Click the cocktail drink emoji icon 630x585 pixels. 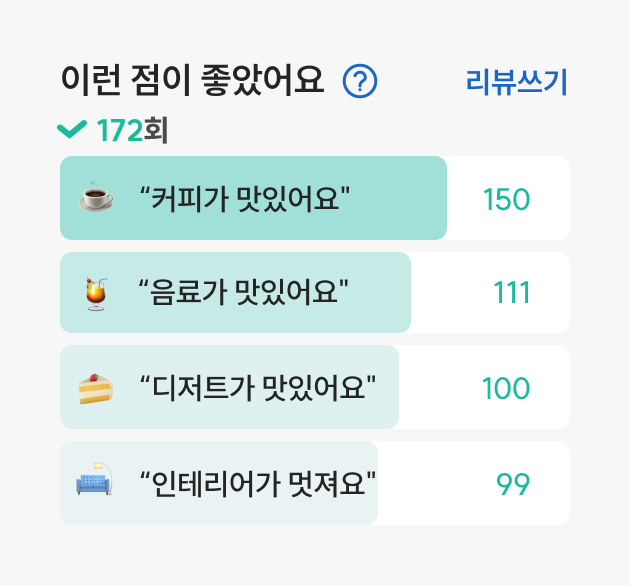pyautogui.click(x=96, y=294)
